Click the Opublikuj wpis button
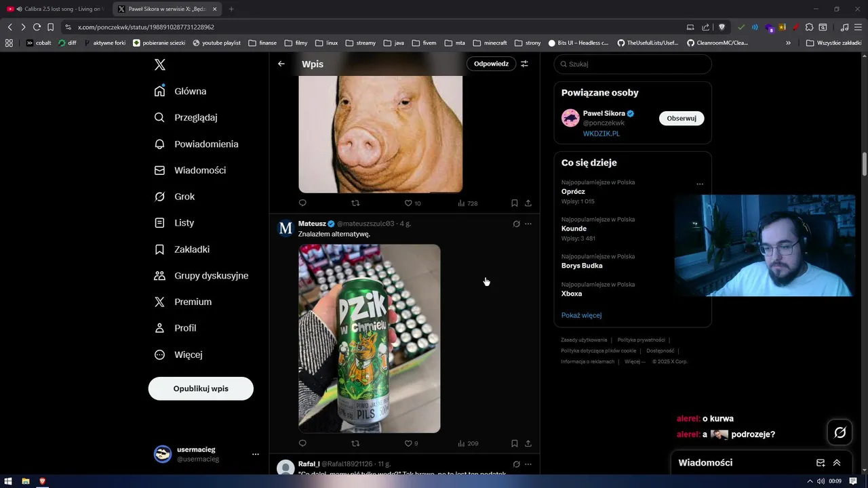Screen dimensions: 868x488 201,388
